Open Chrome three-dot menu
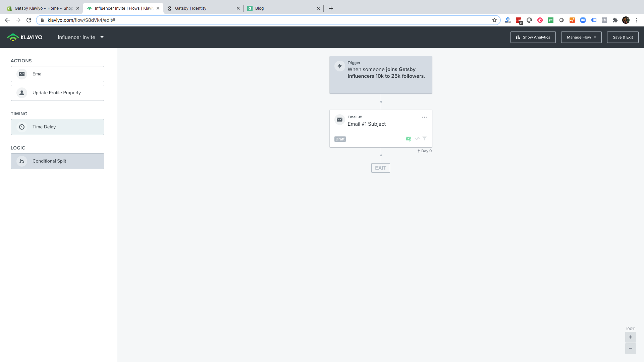Screen dimensions: 644x362 [637, 20]
